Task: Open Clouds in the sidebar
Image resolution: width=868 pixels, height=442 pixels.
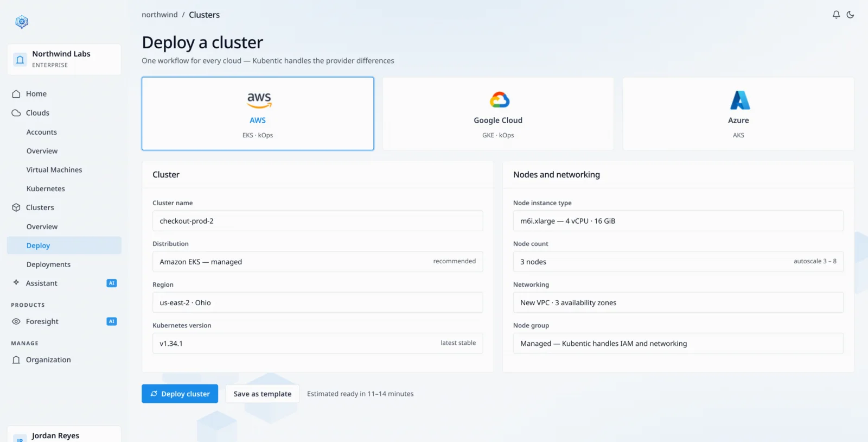Action: pyautogui.click(x=64, y=113)
